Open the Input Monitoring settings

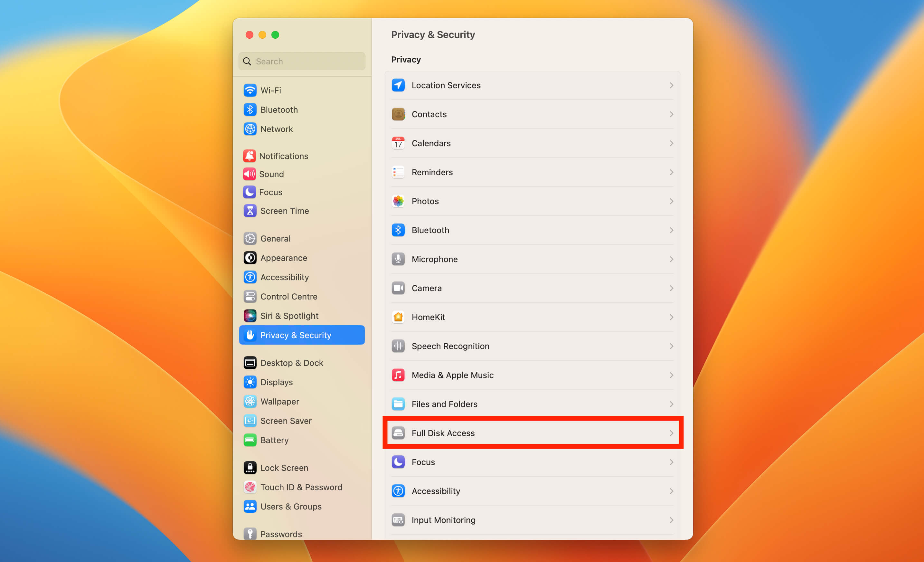[533, 520]
